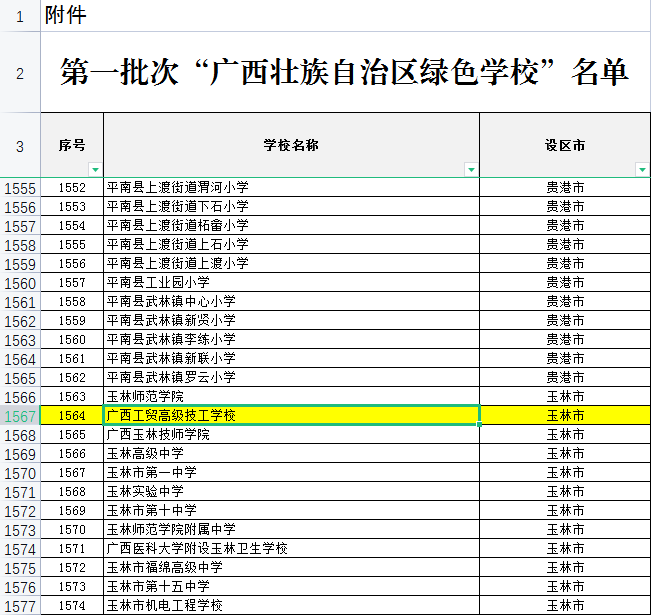This screenshot has height=615, width=651.
Task: Click the 玉林高级中学 cell
Action: pyautogui.click(x=291, y=454)
